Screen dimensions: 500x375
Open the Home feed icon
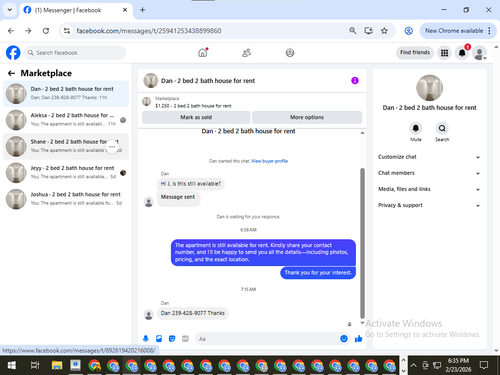pyautogui.click(x=203, y=53)
